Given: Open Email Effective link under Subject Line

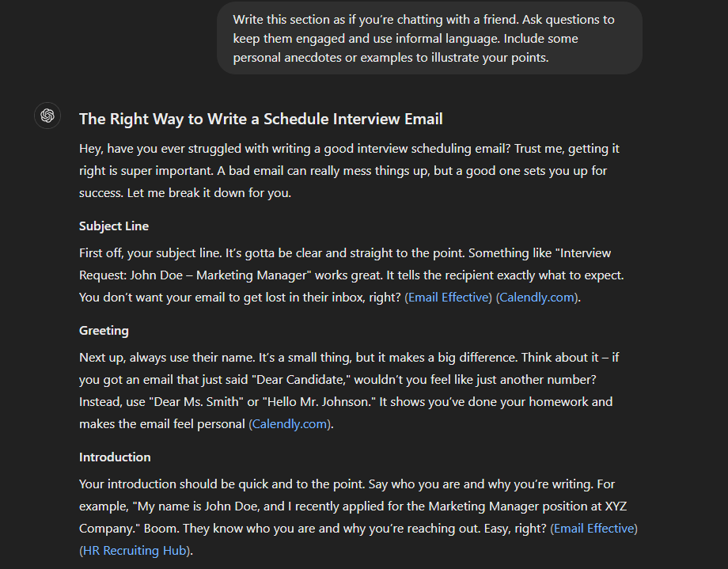Looking at the screenshot, I should (x=449, y=298).
